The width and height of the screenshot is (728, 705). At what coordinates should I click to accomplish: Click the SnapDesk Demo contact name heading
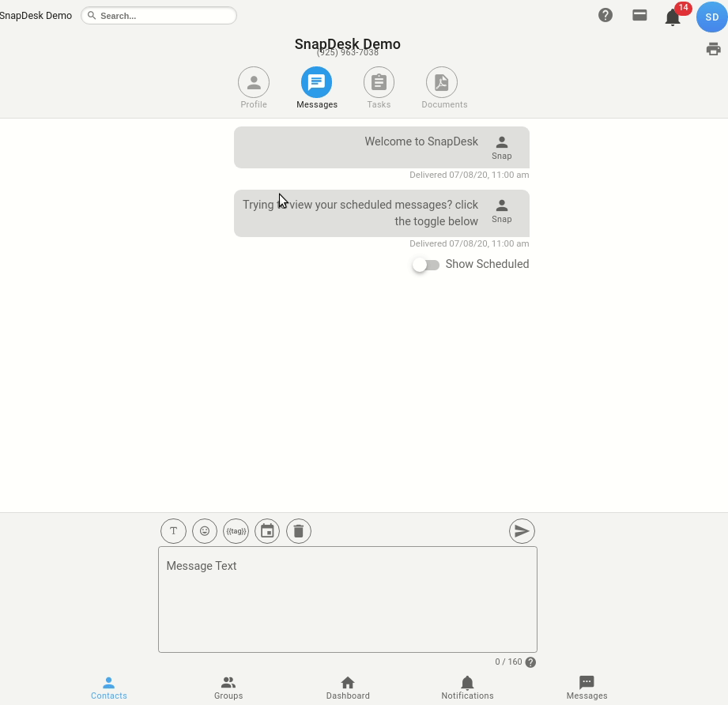347,44
